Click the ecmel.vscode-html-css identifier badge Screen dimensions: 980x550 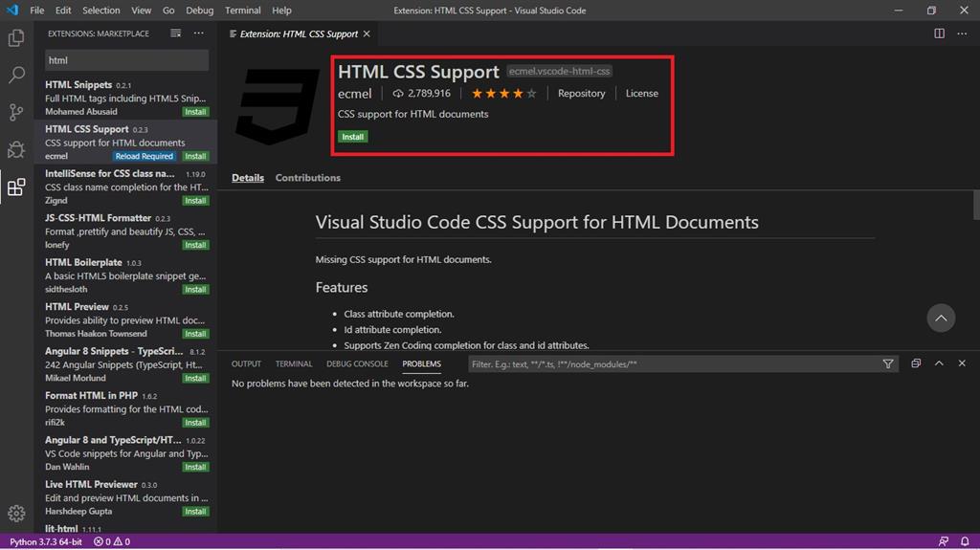[559, 71]
